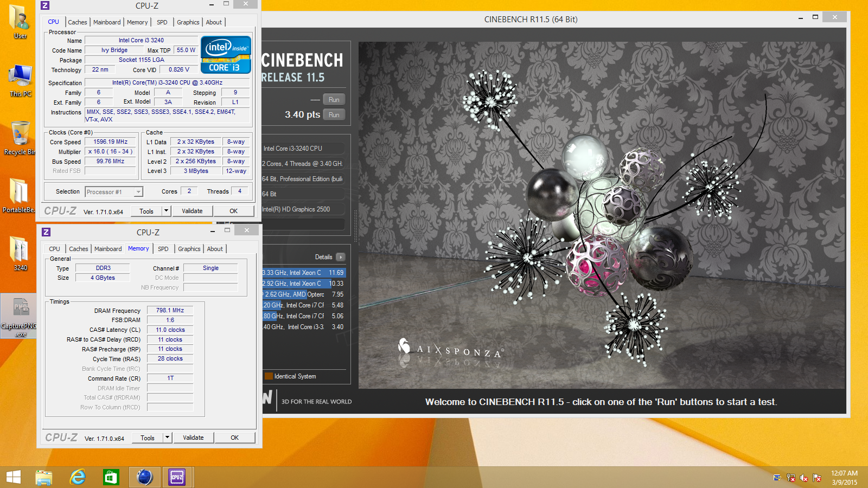Run the CPU test showing 3.40 pts
This screenshot has height=488, width=868.
(334, 115)
